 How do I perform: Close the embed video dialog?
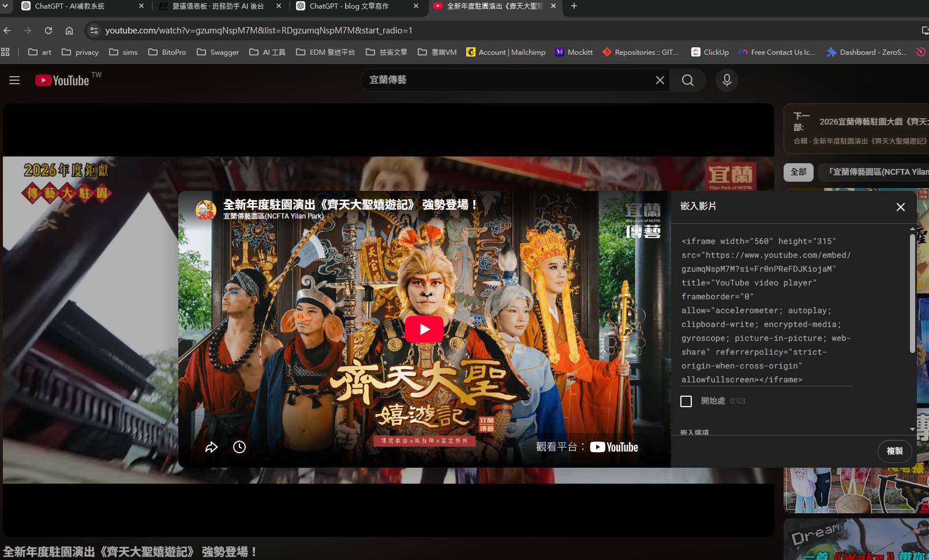pyautogui.click(x=901, y=207)
